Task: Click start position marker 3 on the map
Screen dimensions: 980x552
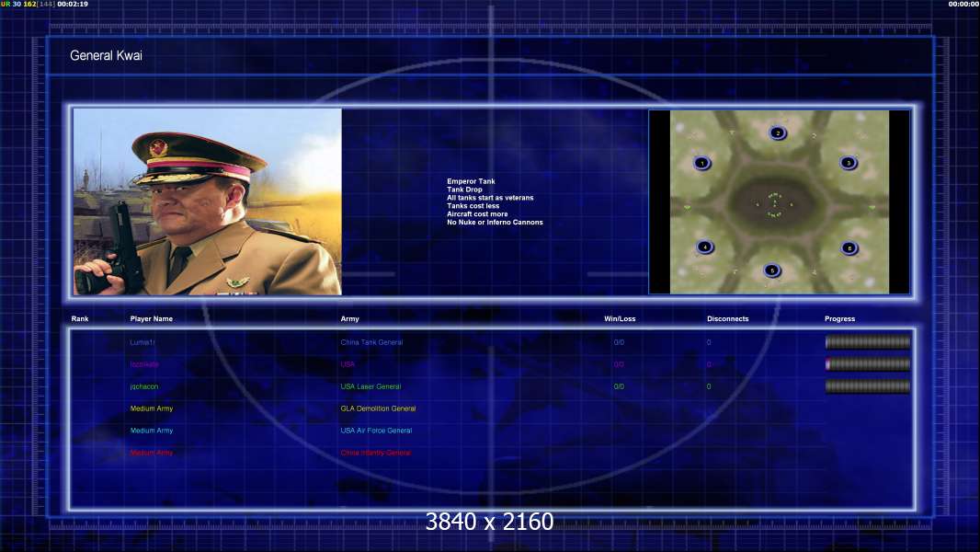Action: pyautogui.click(x=849, y=163)
